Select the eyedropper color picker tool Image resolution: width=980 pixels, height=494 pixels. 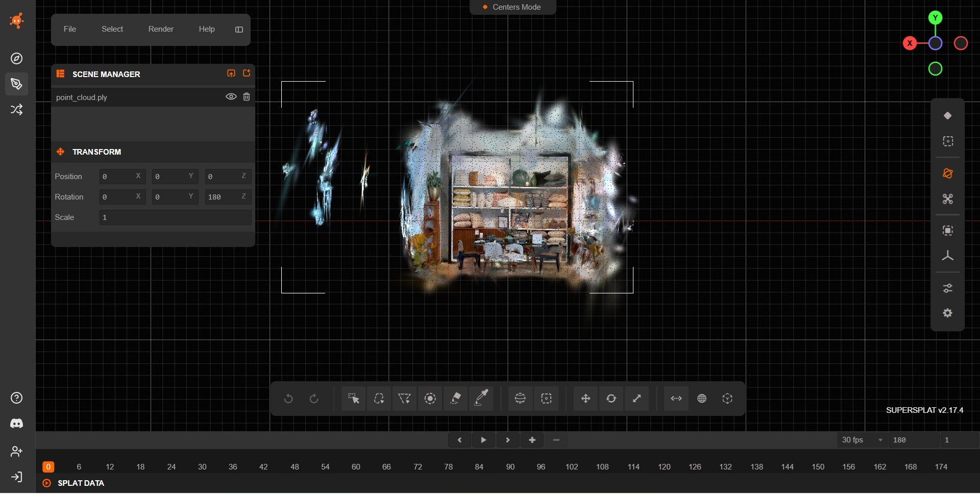[481, 399]
